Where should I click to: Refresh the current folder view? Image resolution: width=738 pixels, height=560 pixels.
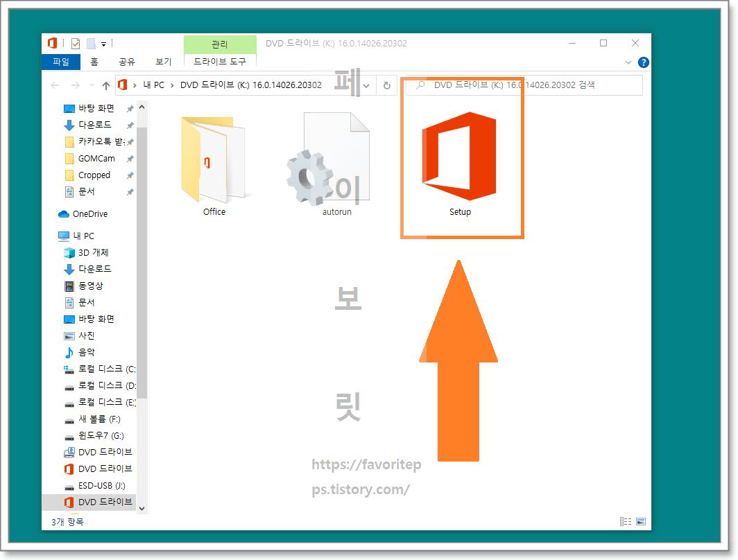point(387,85)
